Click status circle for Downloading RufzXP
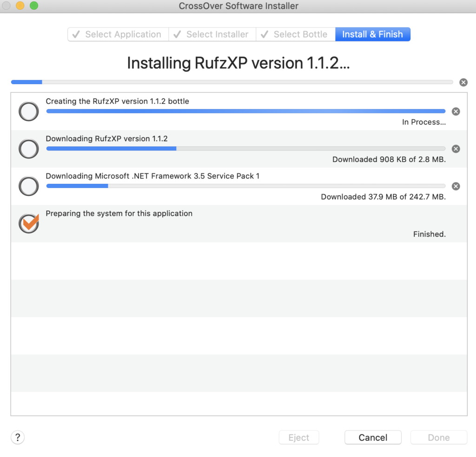Screen dimensions: 476x457 click(x=28, y=149)
